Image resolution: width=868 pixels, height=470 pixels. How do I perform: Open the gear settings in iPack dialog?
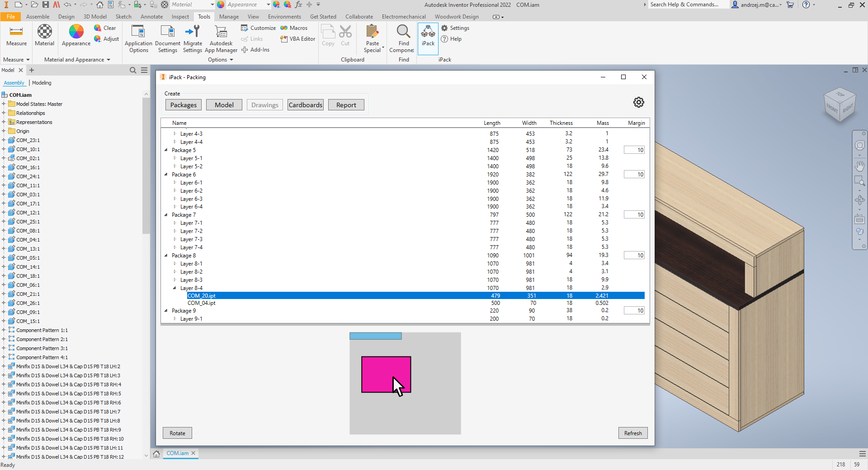pyautogui.click(x=638, y=102)
